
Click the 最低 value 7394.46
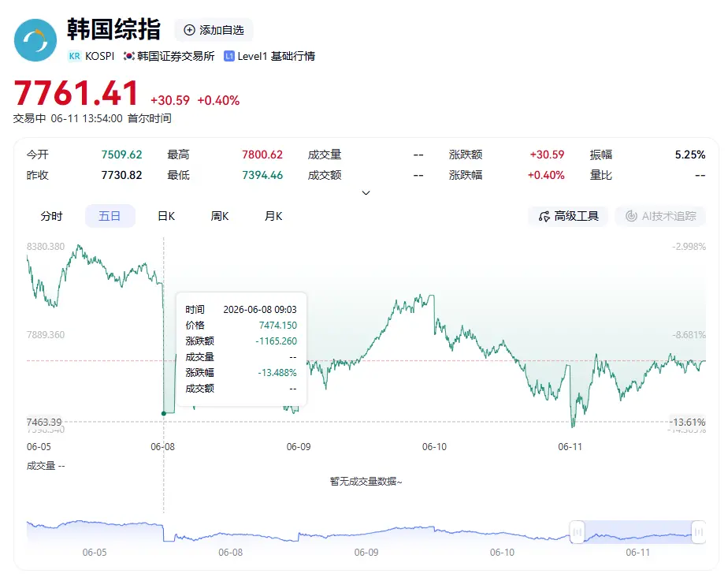pyautogui.click(x=262, y=175)
